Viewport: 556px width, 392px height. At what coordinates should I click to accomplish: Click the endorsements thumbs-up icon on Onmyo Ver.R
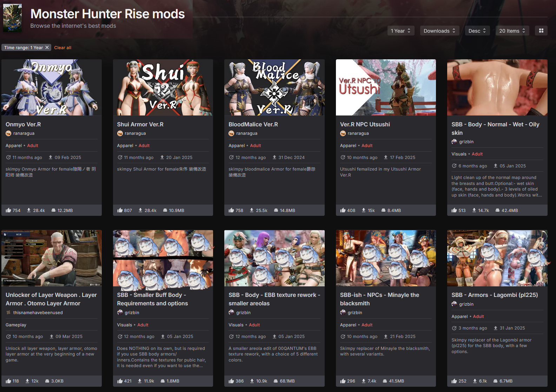8,210
